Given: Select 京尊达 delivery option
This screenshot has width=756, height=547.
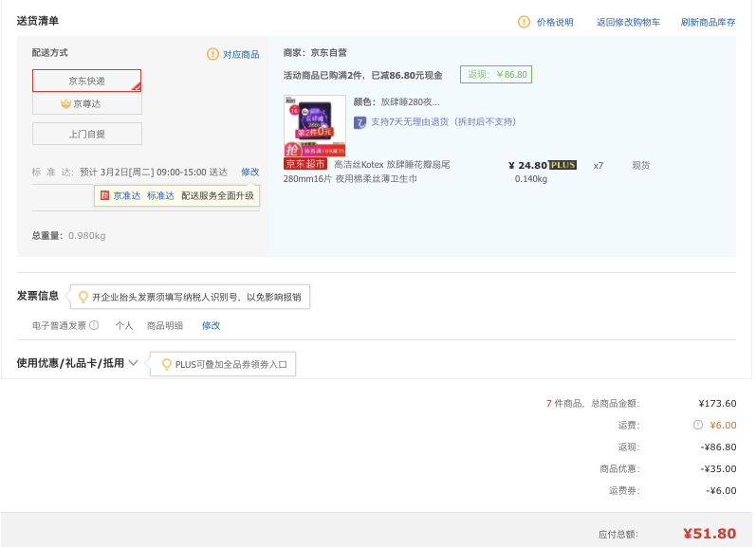Looking at the screenshot, I should pos(86,103).
